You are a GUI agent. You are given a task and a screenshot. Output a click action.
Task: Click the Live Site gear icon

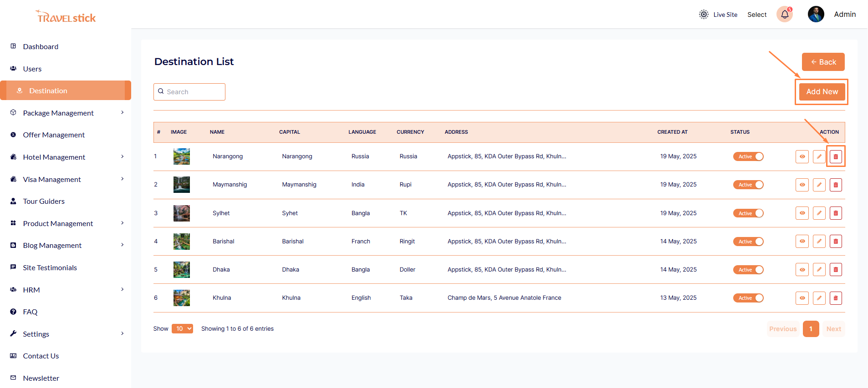point(704,15)
